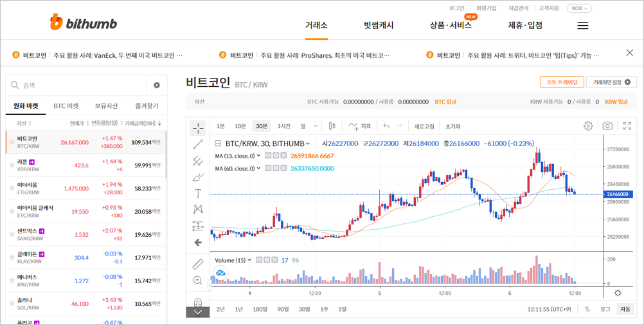Favorite the 이더리움 클래식 ETC/KRW star

click(x=12, y=212)
